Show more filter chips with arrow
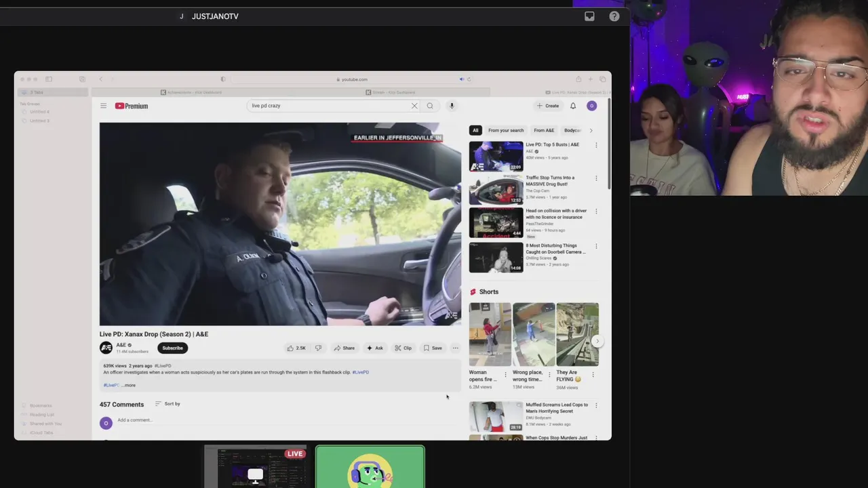The image size is (868, 488). click(x=591, y=130)
